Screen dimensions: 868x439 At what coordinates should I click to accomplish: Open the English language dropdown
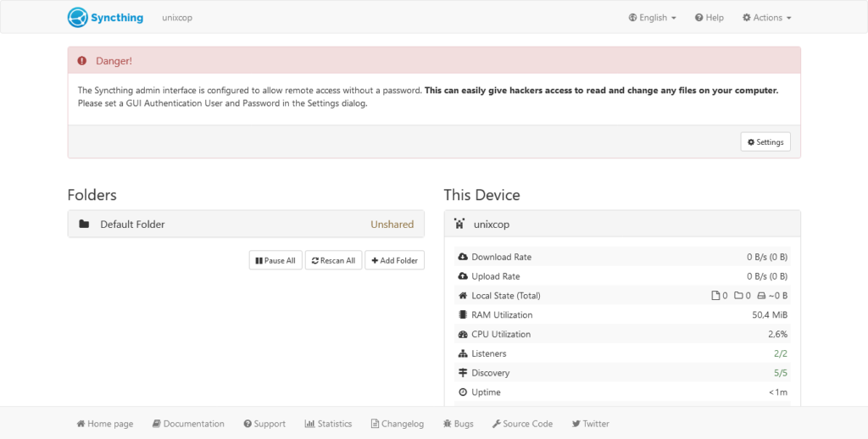point(652,18)
